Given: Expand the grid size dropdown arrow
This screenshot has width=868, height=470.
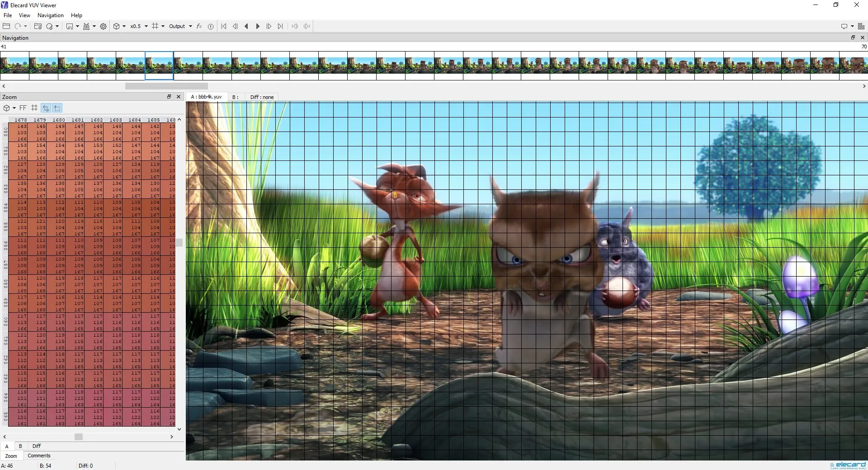Looking at the screenshot, I should pos(163,26).
